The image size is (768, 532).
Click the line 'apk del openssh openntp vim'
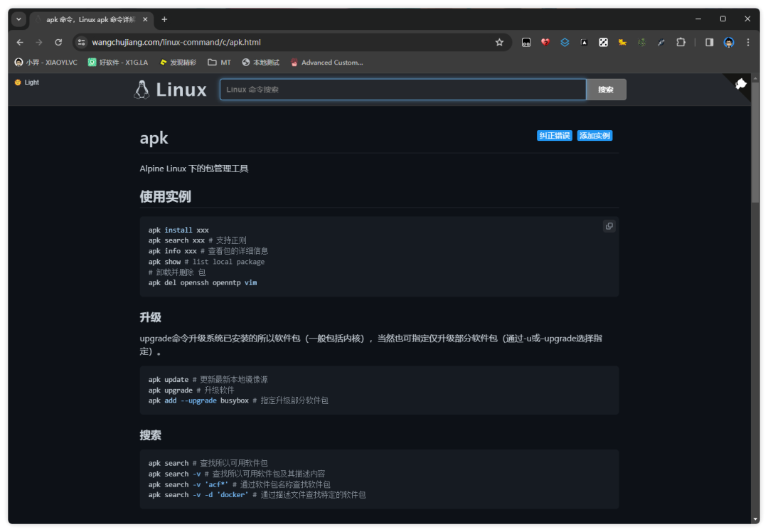click(203, 282)
